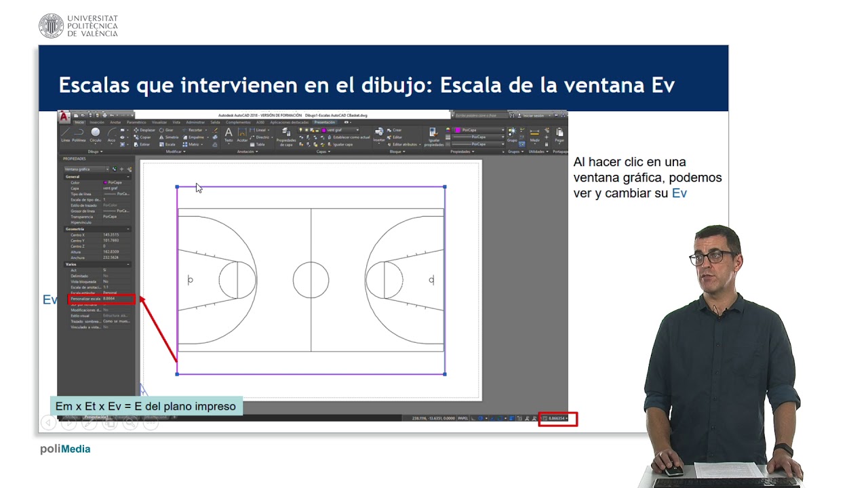Open the Salida ribbon tab
This screenshot has width=868, height=488.
(215, 123)
